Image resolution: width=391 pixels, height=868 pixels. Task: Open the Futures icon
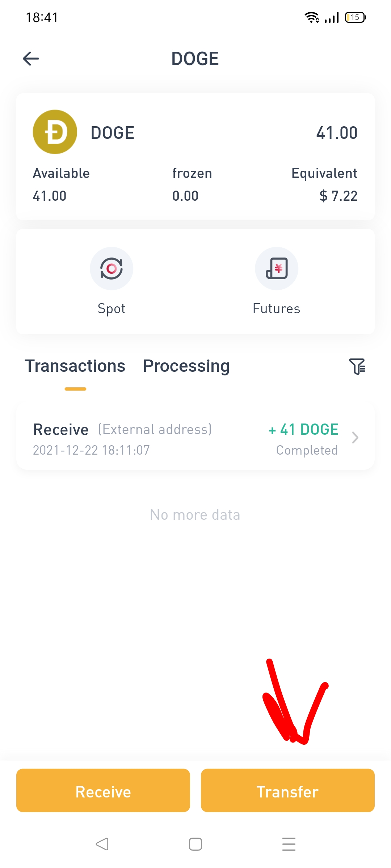click(x=277, y=268)
